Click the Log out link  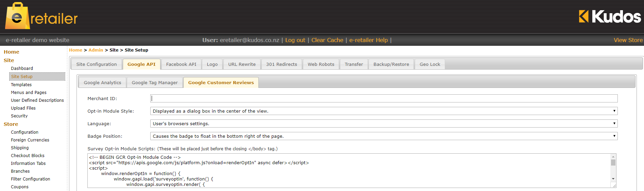pyautogui.click(x=295, y=40)
